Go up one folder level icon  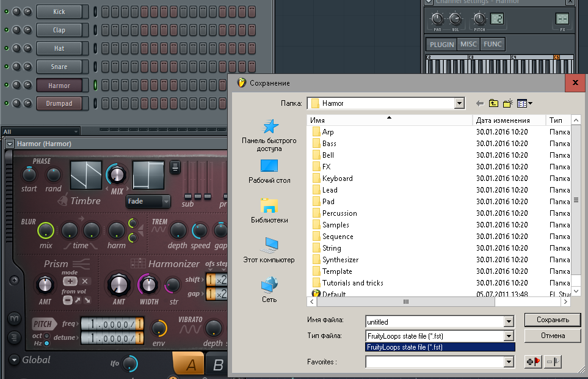click(493, 103)
